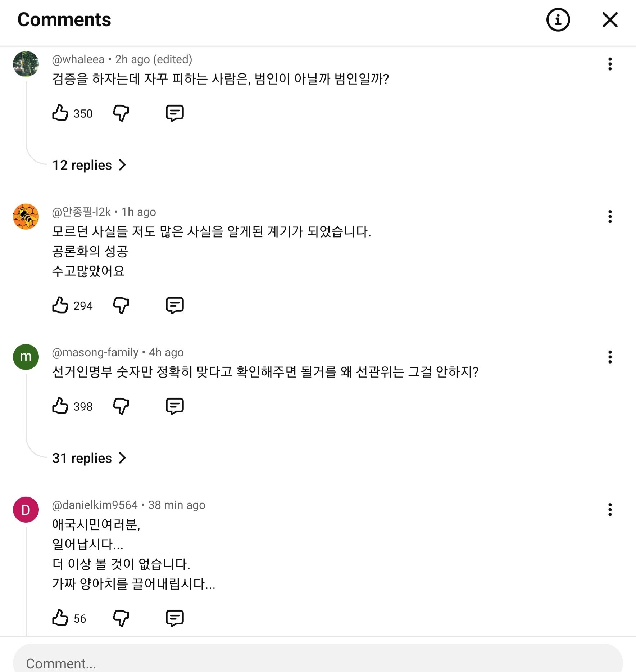The width and height of the screenshot is (636, 672).
Task: Reply to the @whaleea comment
Action: (x=175, y=113)
